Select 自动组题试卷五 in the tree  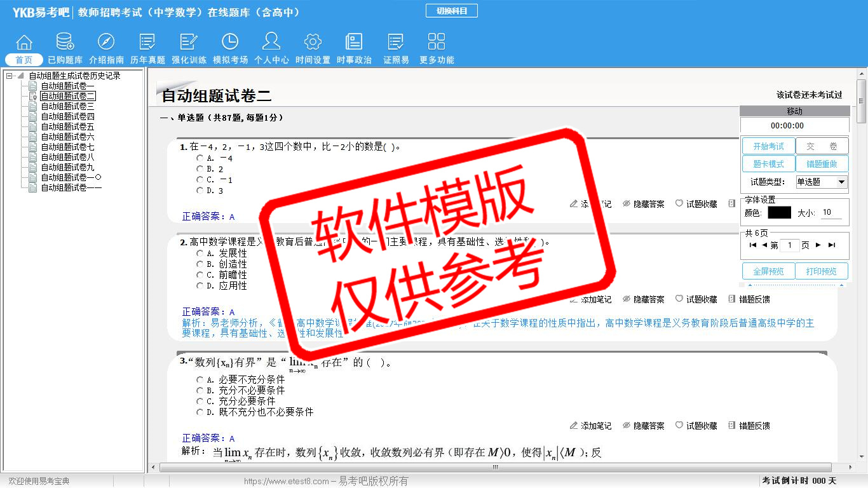point(67,127)
